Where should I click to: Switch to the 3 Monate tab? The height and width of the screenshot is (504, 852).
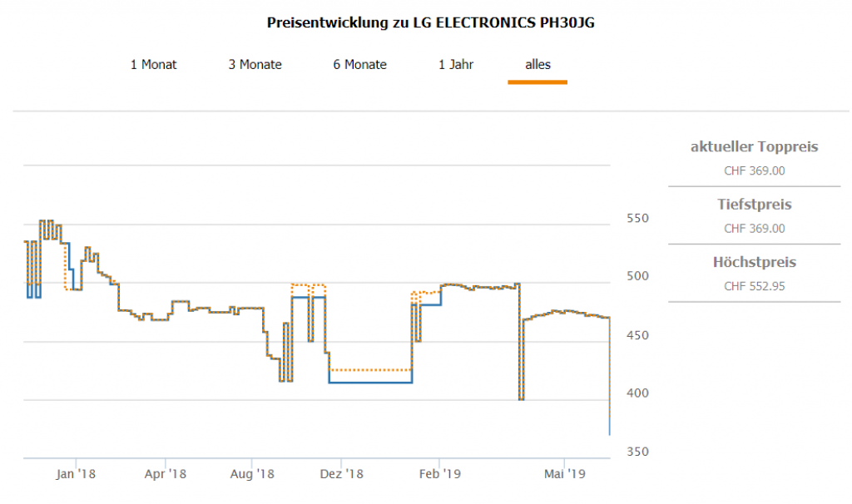pyautogui.click(x=255, y=64)
